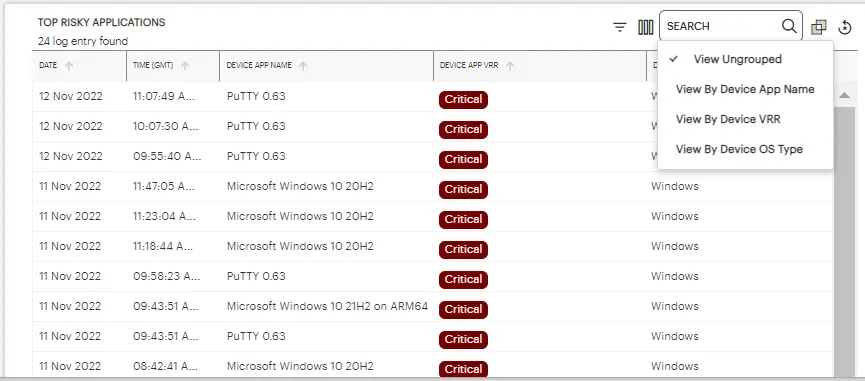Click the reset/refresh icon
865x381 pixels.
click(845, 26)
